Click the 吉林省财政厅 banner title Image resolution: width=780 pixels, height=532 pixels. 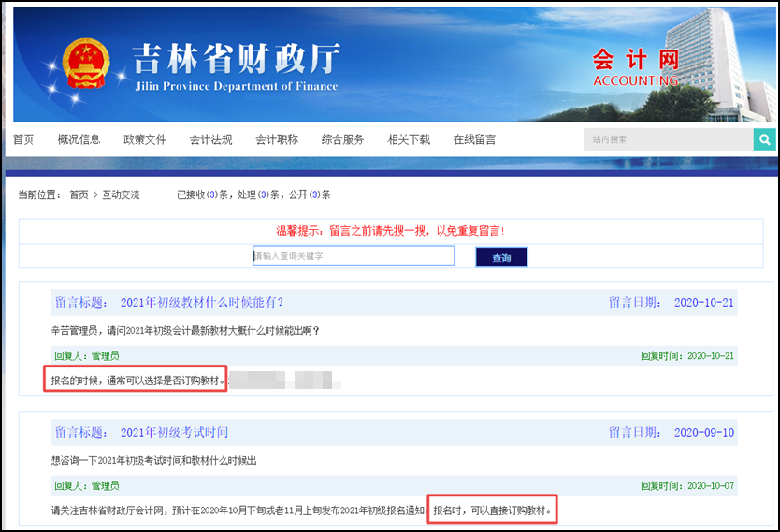(x=237, y=58)
